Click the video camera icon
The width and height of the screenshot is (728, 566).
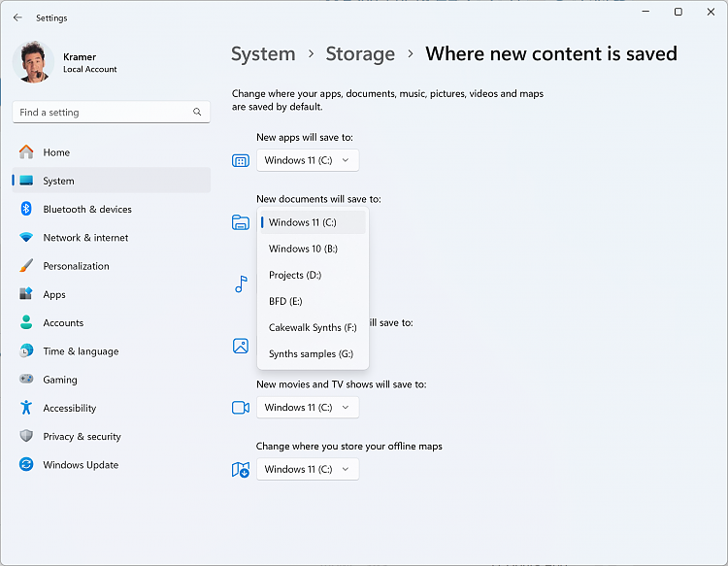point(241,408)
